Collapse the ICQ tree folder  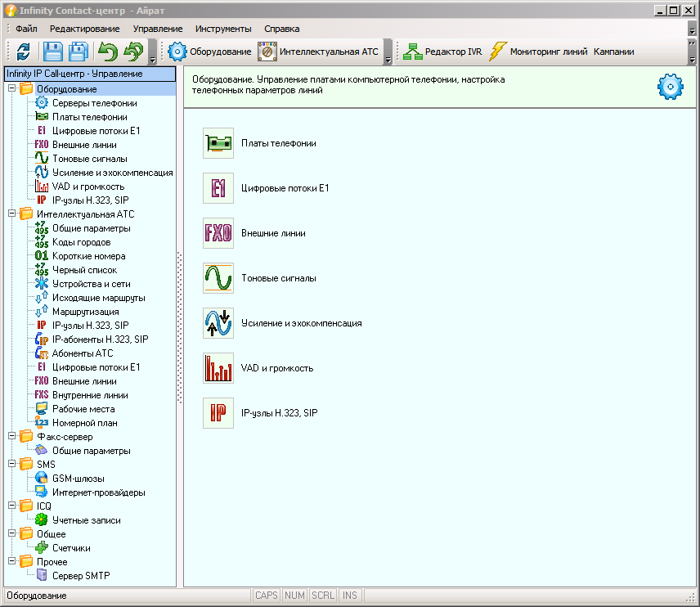click(12, 506)
